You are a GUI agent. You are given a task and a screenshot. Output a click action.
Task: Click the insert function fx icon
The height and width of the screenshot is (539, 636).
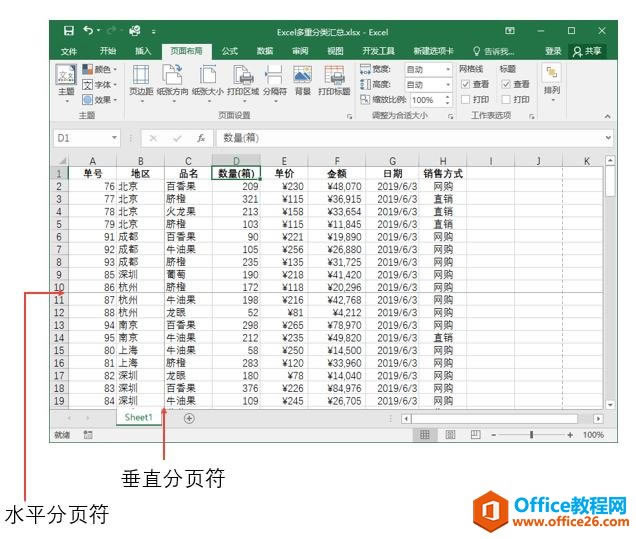tap(201, 138)
